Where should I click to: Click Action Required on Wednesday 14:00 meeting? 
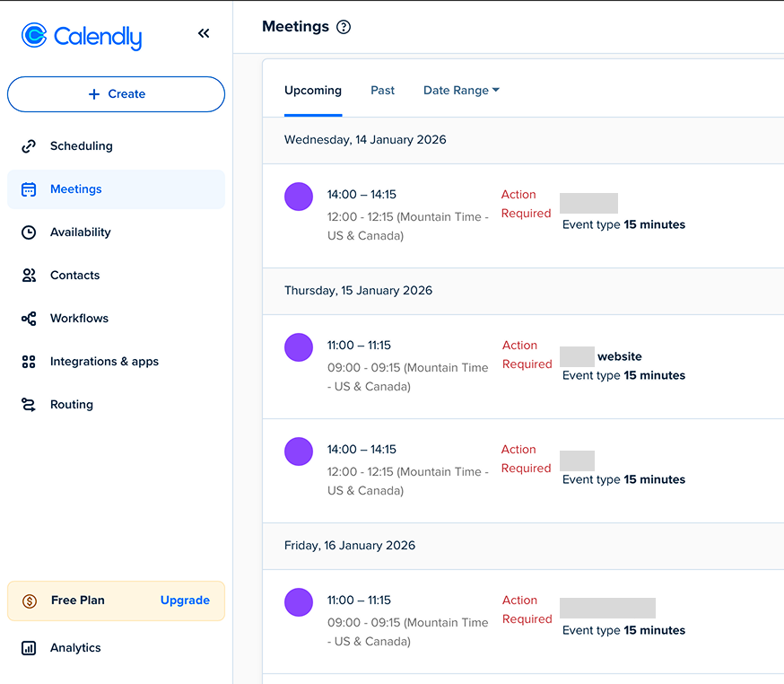pyautogui.click(x=526, y=204)
